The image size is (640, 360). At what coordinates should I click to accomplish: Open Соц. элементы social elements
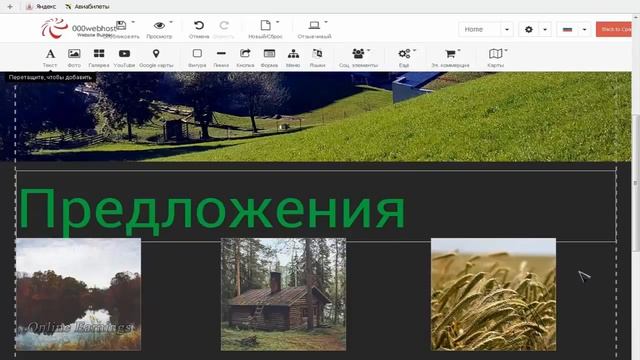[x=358, y=58]
